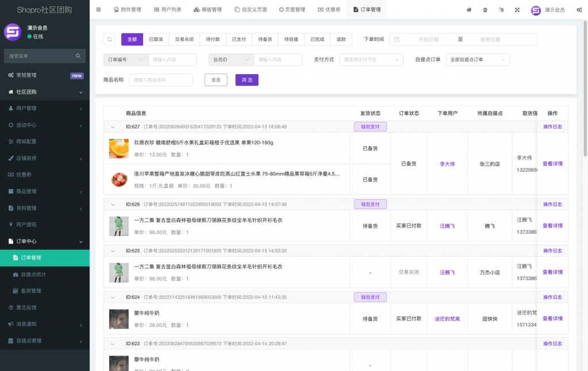Click the 演示会员 avatar icon at top right

tap(535, 10)
